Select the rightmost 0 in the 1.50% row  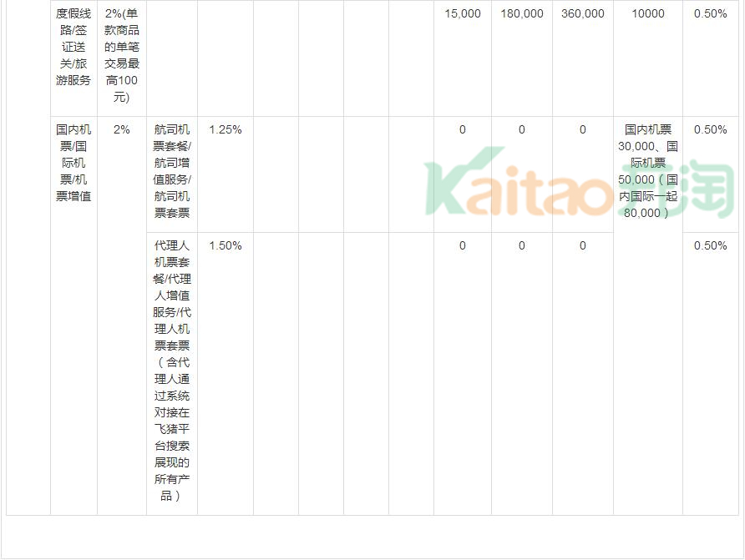[583, 245]
